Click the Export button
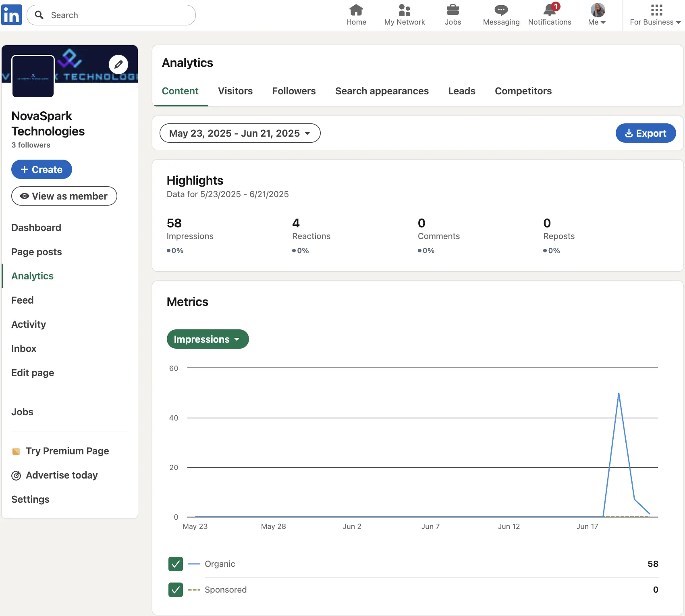Image resolution: width=685 pixels, height=616 pixels. (x=646, y=133)
